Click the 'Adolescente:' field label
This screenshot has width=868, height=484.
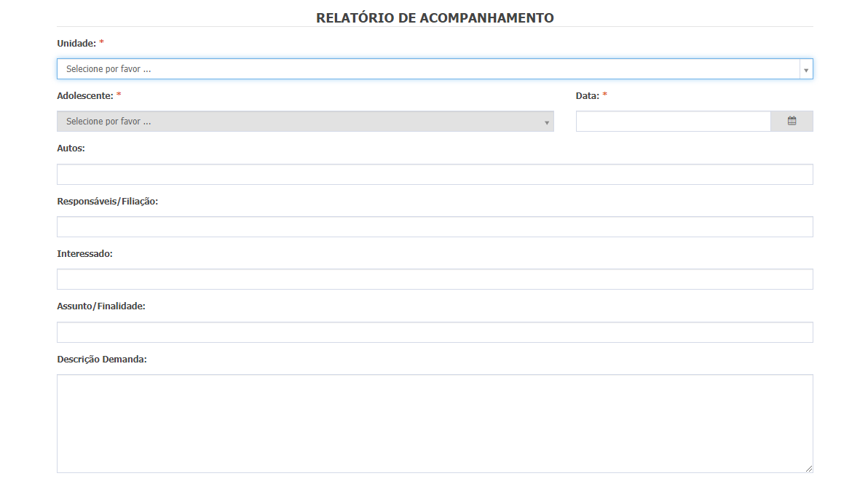point(85,95)
